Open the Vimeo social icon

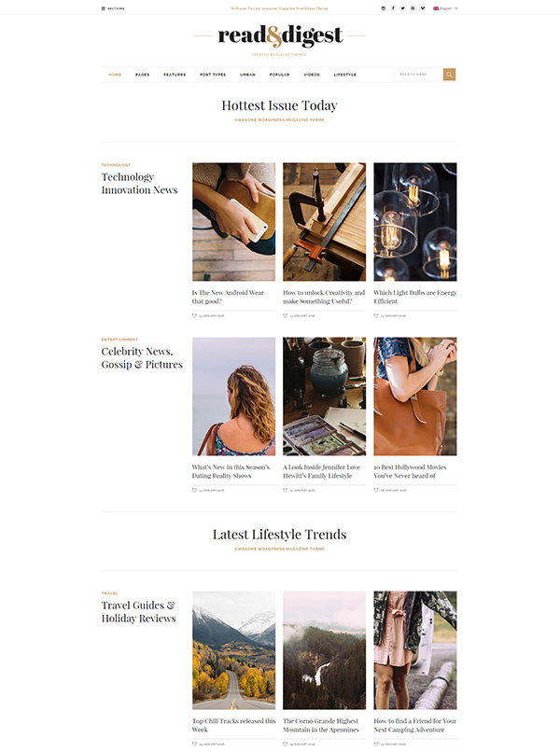point(423,8)
